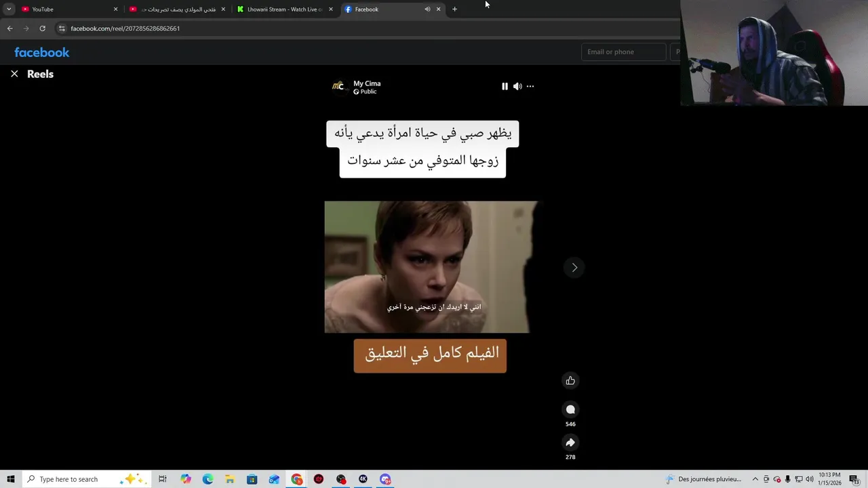Open the reel's comments via bubble icon
868x488 pixels.
pyautogui.click(x=570, y=409)
